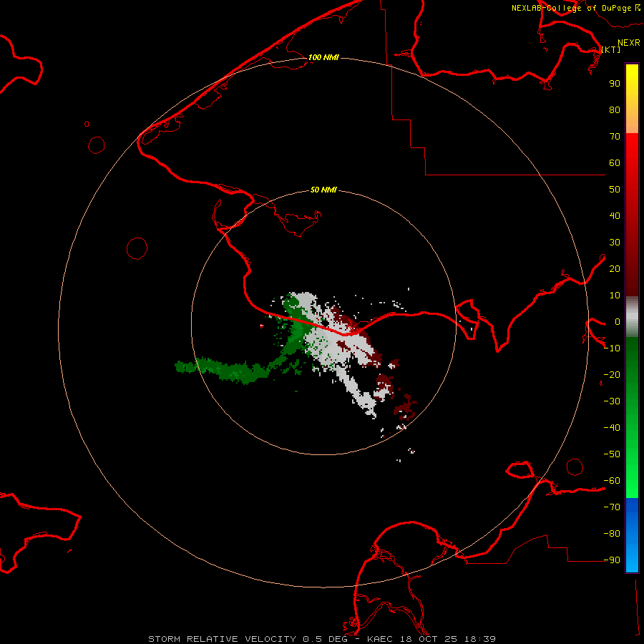
Task: Click the -30 value on the velocity scale
Action: 612,401
